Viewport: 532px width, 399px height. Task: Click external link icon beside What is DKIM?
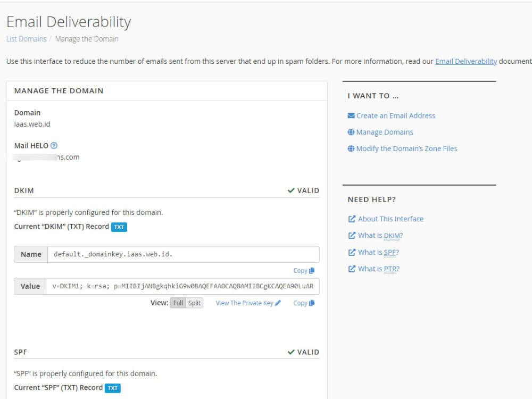[x=352, y=236]
